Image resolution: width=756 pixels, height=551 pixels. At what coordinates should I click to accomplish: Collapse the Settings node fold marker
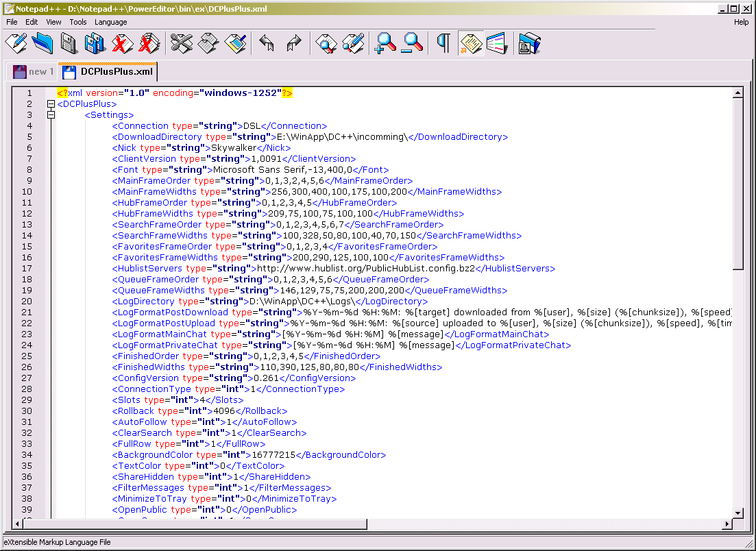point(51,114)
